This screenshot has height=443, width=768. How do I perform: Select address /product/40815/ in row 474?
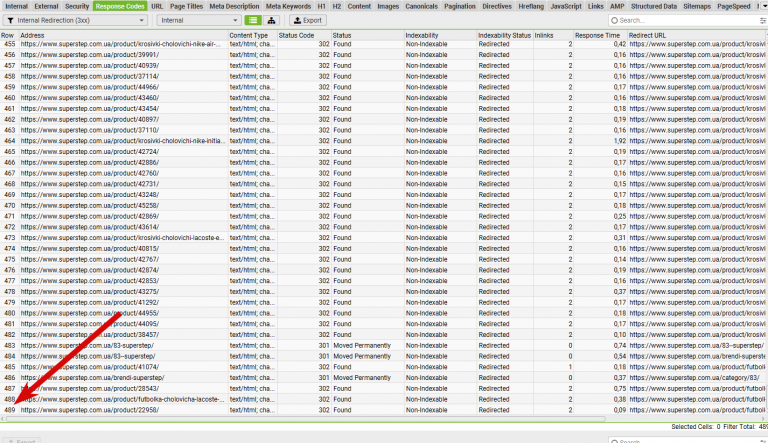(x=90, y=248)
